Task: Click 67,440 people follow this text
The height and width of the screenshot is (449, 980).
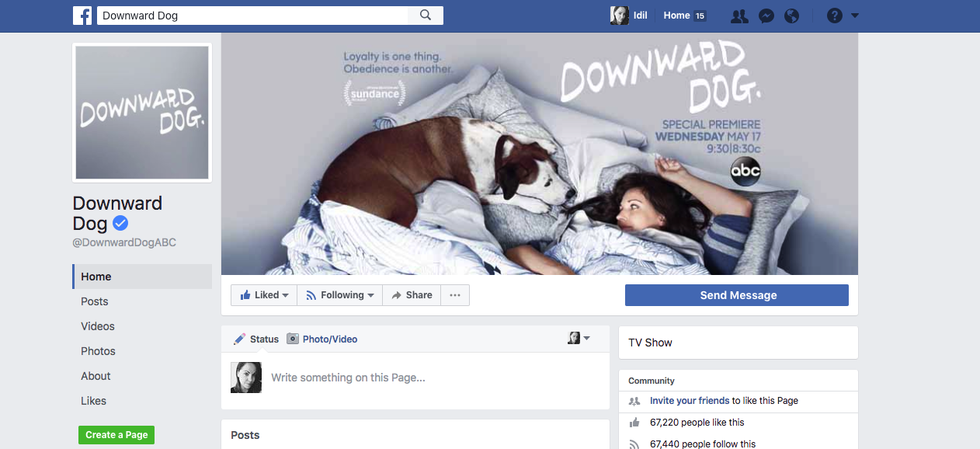Action: (x=703, y=444)
